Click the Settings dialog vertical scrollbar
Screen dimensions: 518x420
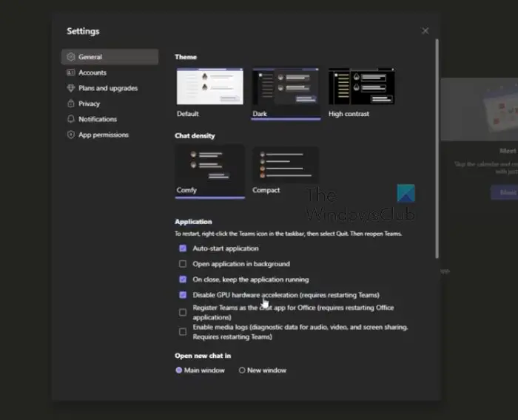(437, 149)
